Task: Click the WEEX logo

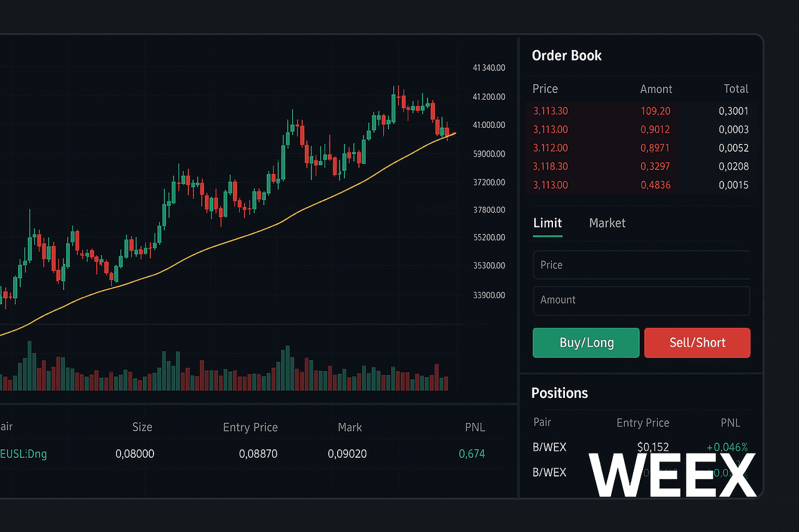Action: click(x=672, y=475)
